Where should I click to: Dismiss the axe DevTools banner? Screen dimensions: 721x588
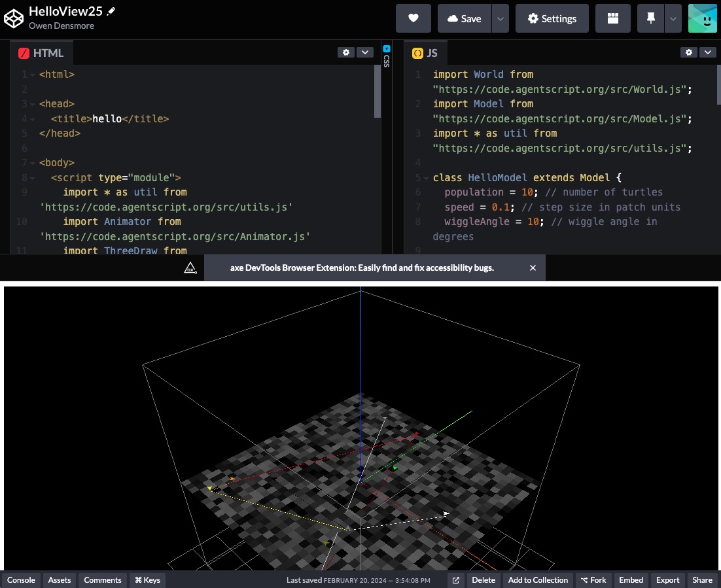533,268
